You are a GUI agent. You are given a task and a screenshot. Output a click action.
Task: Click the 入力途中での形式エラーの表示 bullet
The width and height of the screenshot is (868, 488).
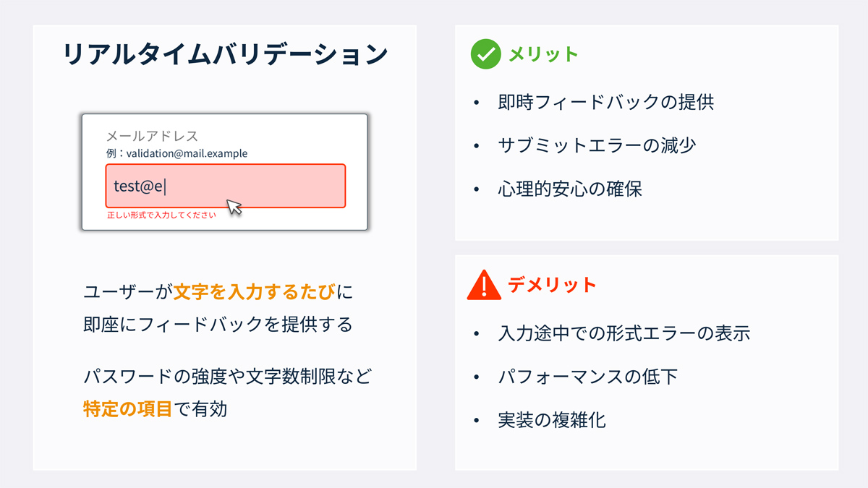pos(624,333)
